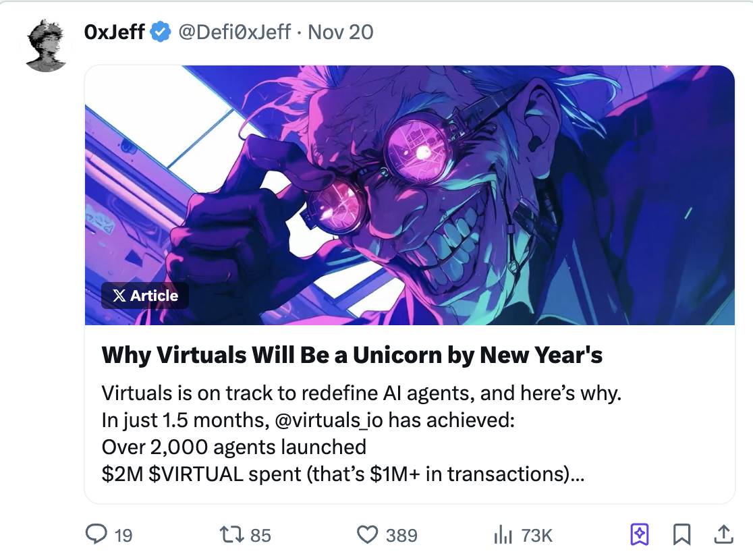Click the X Article badge
The width and height of the screenshot is (753, 560).
click(x=145, y=296)
